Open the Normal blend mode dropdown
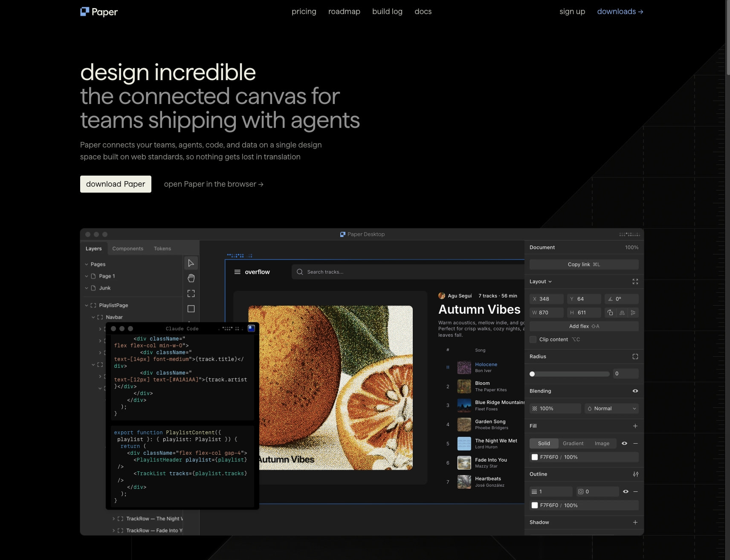The image size is (730, 560). pos(612,409)
